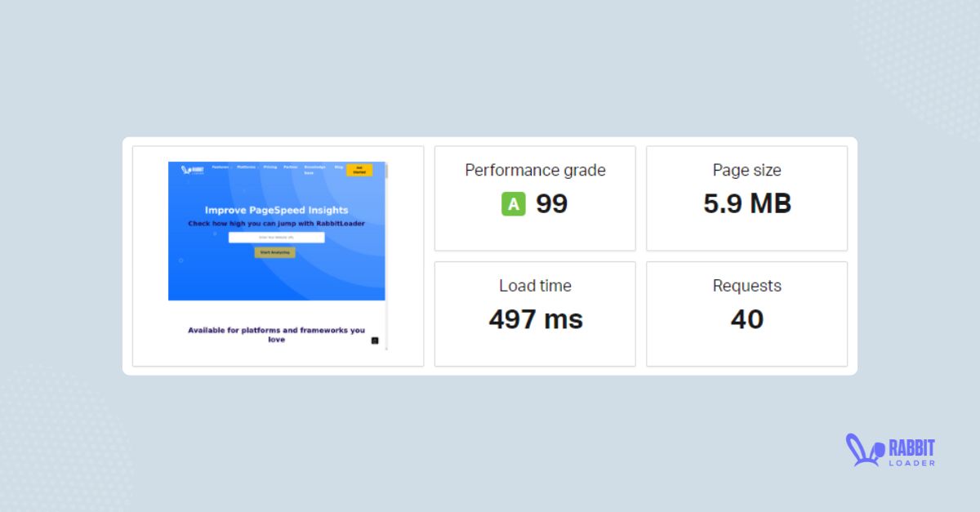The width and height of the screenshot is (980, 512).
Task: Select the yellow Get Started button
Action: pos(359,170)
